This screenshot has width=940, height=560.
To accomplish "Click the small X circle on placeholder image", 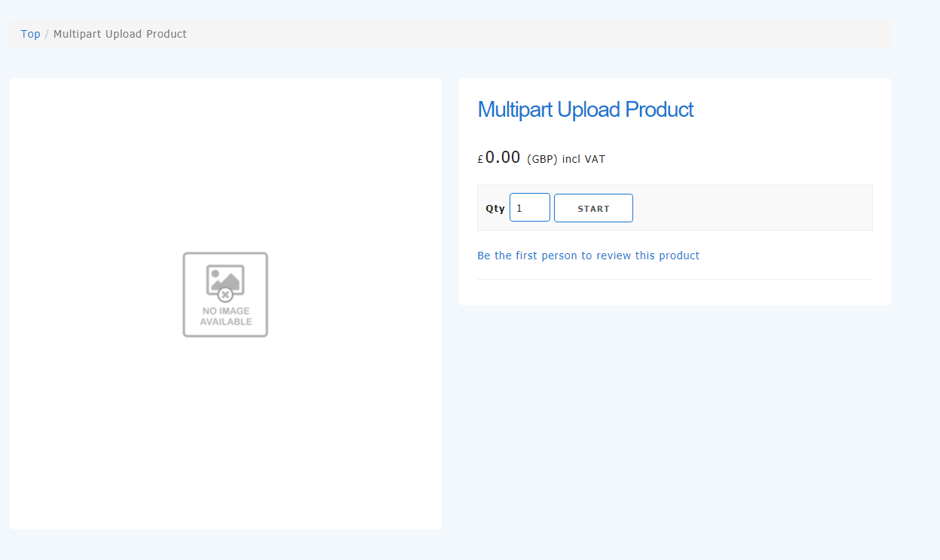I will tap(225, 295).
